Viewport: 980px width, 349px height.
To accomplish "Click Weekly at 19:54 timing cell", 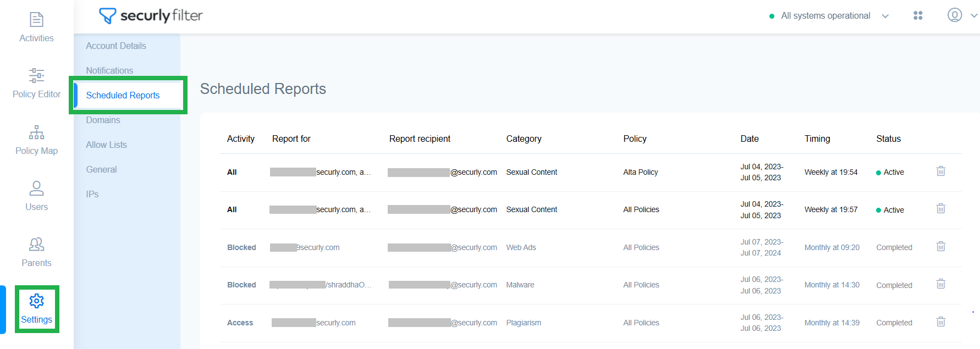I will [x=831, y=172].
